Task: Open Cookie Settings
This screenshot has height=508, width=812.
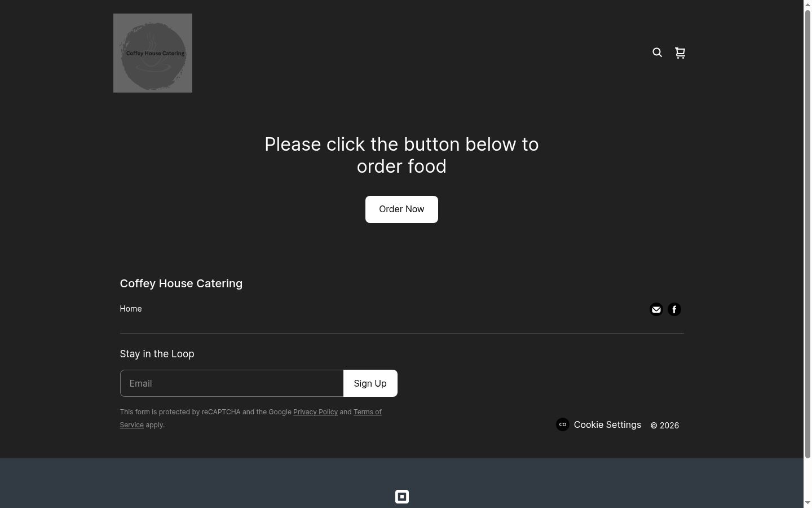Action: click(599, 424)
